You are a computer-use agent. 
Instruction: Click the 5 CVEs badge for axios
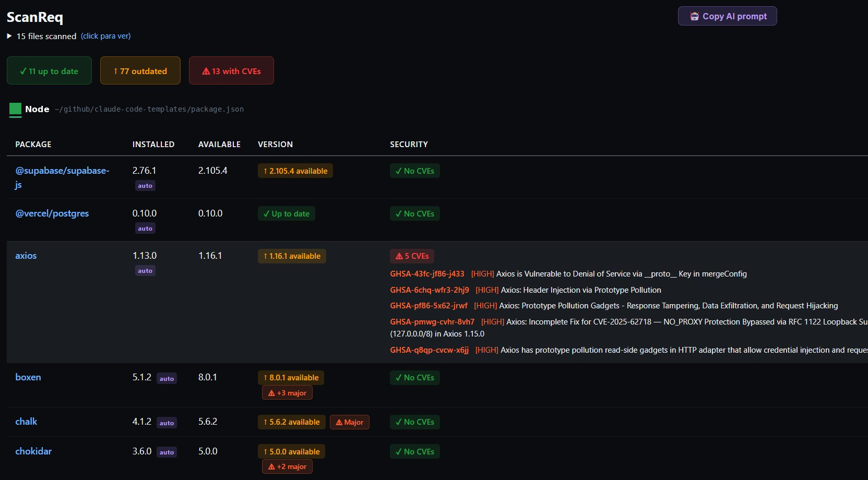[412, 256]
